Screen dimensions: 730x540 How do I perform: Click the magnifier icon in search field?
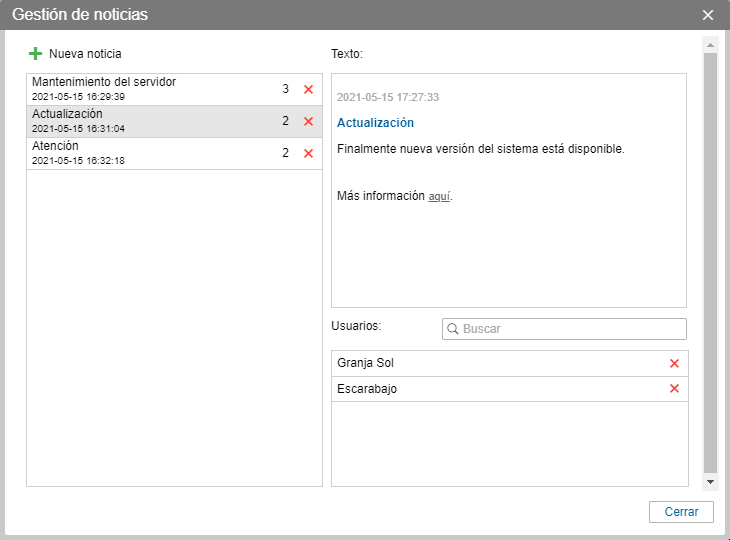[x=453, y=329]
